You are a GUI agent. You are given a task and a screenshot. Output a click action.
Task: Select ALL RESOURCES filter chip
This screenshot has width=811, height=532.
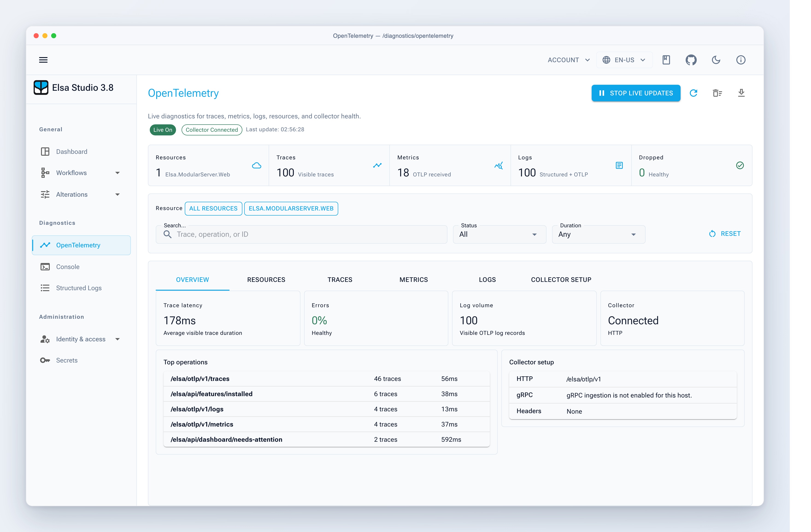point(213,208)
